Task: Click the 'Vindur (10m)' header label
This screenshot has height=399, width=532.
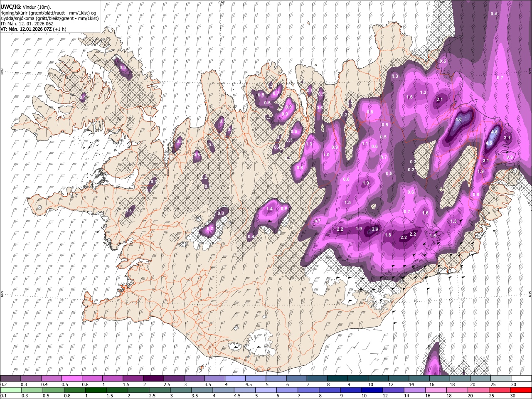Action: [36, 7]
